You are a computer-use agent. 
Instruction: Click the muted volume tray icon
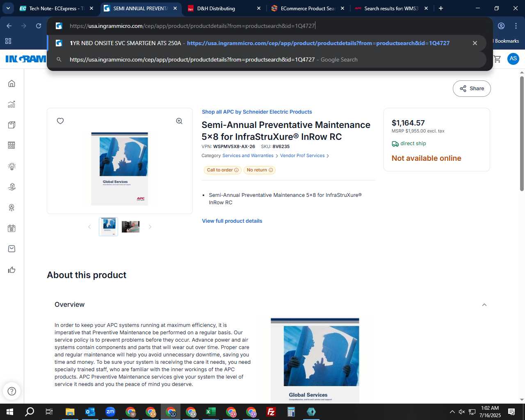[462, 412]
